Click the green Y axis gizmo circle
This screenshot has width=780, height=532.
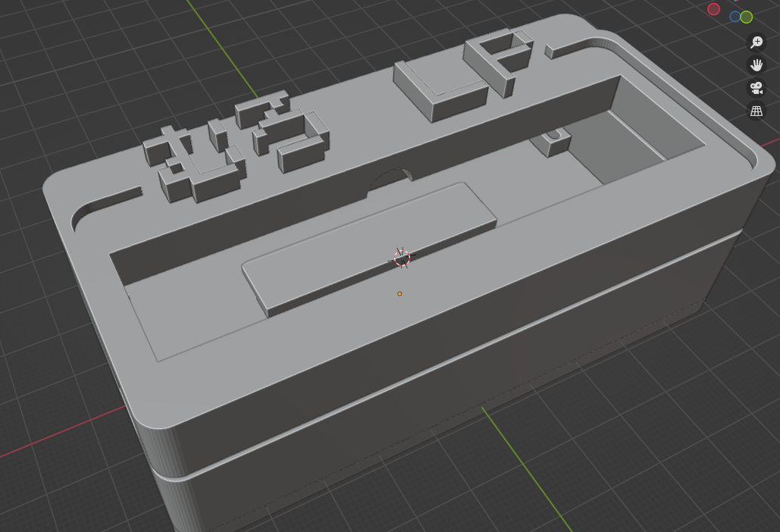(x=746, y=17)
